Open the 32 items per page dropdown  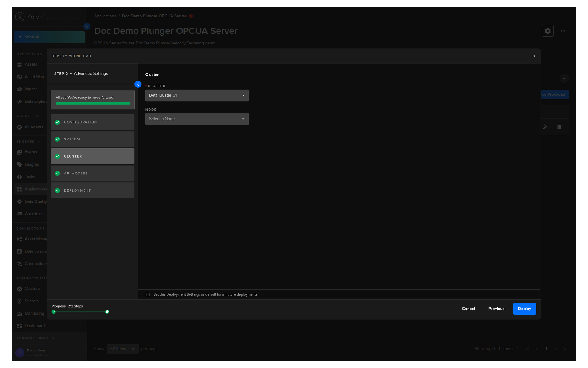click(123, 349)
